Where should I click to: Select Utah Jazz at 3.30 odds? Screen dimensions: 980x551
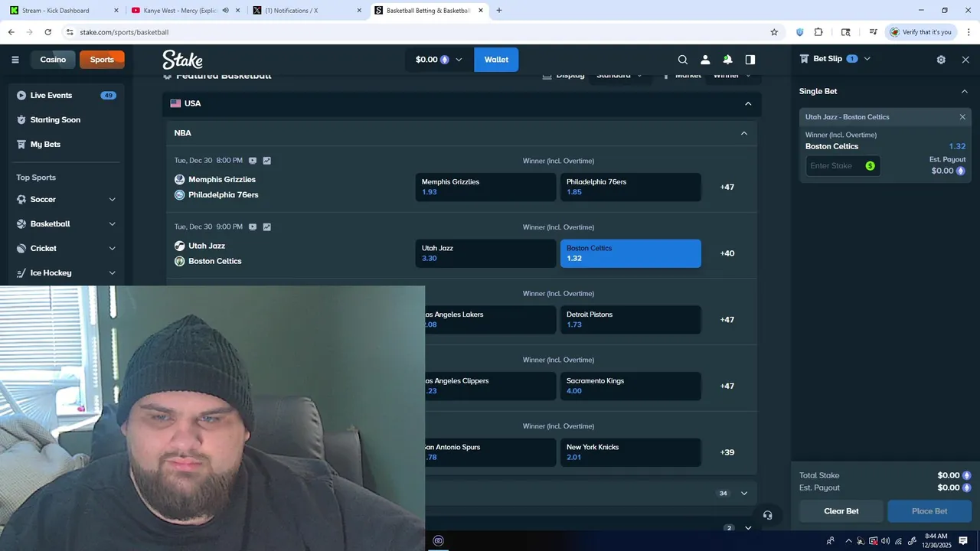[485, 253]
